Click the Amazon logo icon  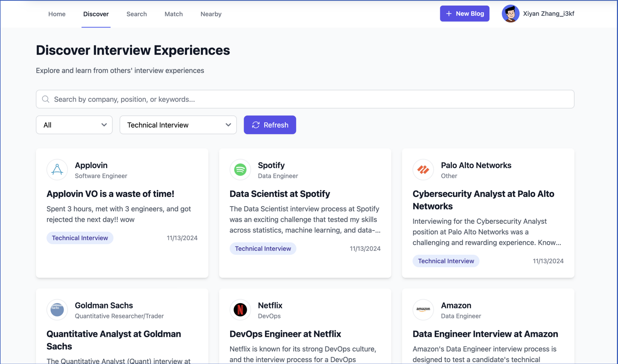(423, 310)
